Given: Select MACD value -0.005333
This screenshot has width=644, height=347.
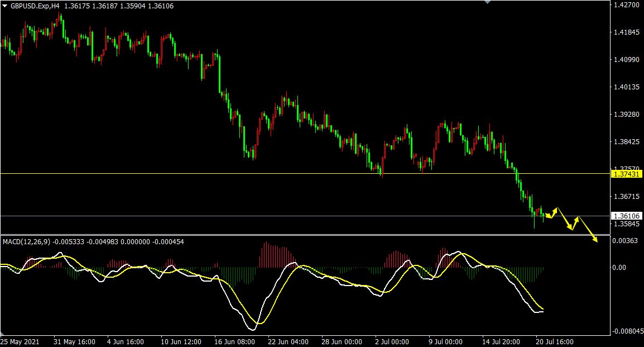Looking at the screenshot, I should coord(69,242).
